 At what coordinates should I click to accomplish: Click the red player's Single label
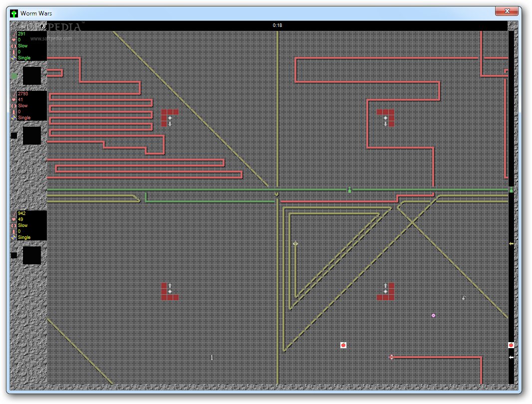(24, 118)
